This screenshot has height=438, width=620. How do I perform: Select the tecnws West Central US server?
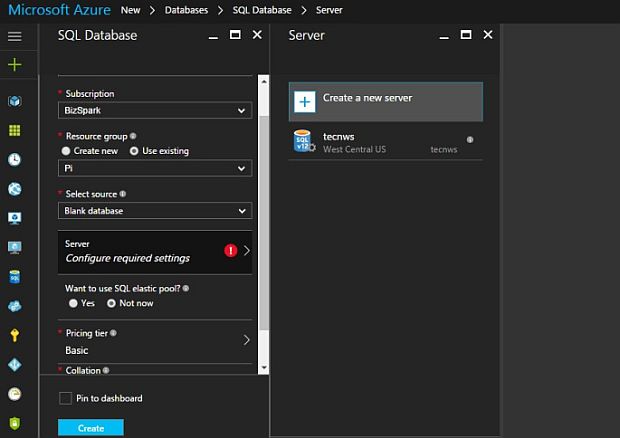[386, 142]
